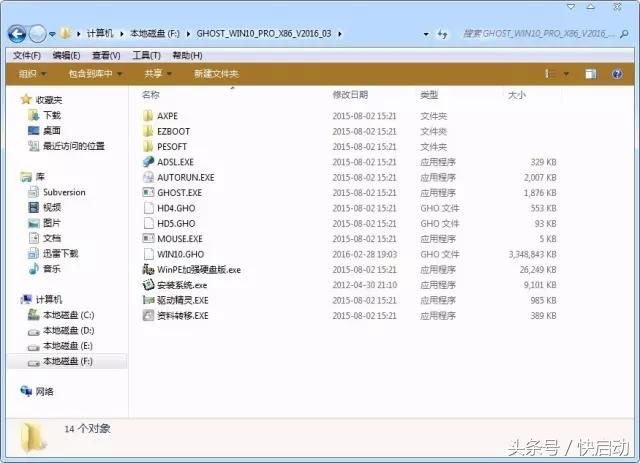The image size is (640, 463).
Task: Sort by the 修改日期 column header
Action: [350, 95]
